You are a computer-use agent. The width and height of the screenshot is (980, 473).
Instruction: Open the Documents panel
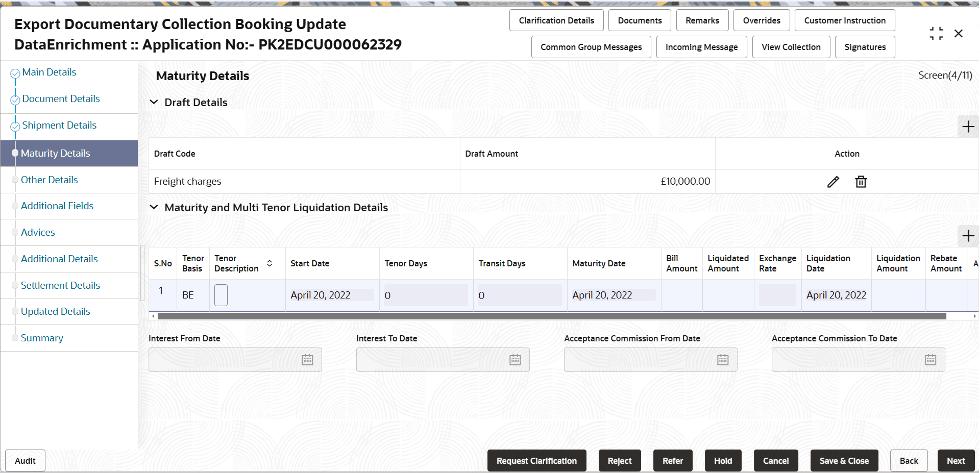pyautogui.click(x=640, y=20)
